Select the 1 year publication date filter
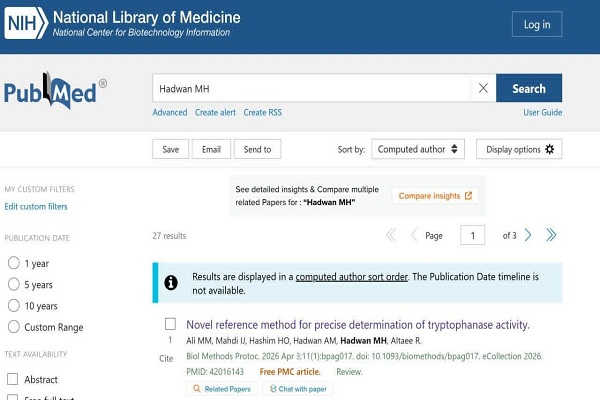Image resolution: width=600 pixels, height=400 pixels. (14, 263)
